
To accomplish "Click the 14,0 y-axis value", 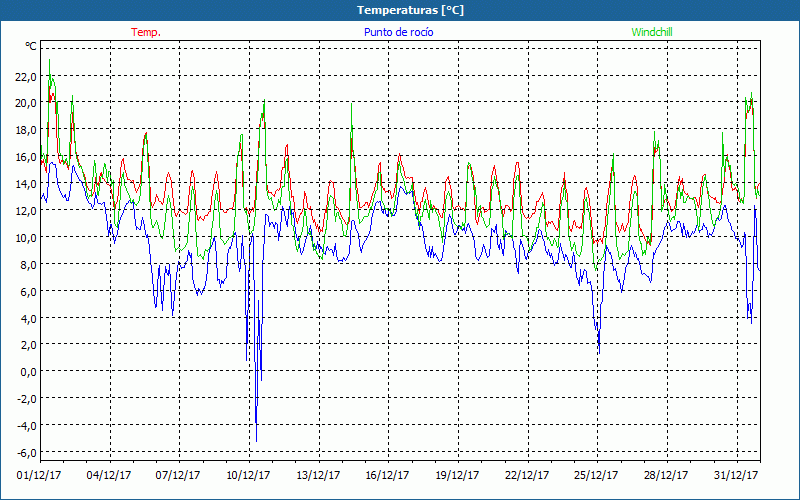I will [26, 184].
